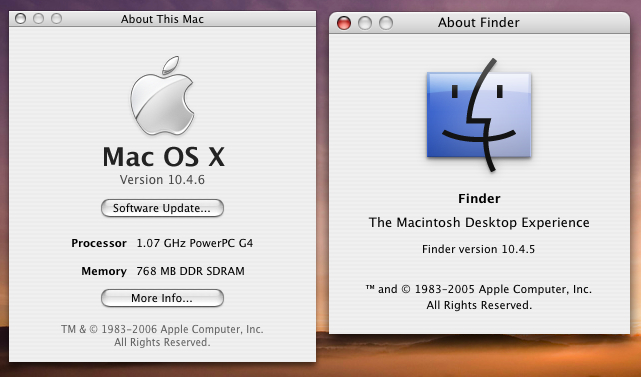
Task: Zoom the About This Mac window
Action: click(x=56, y=18)
